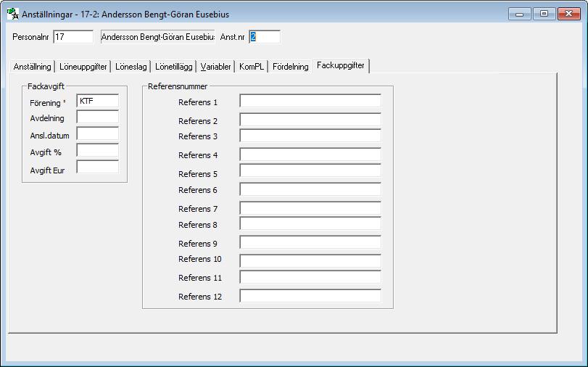Go to the Lönetillägg tab
Screen dimensions: 588x367
173,67
